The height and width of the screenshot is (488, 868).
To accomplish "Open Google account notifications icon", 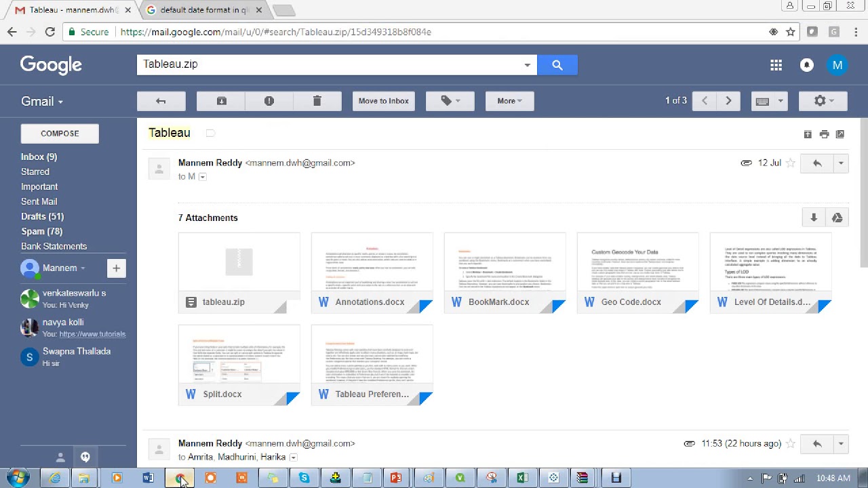I will (807, 65).
